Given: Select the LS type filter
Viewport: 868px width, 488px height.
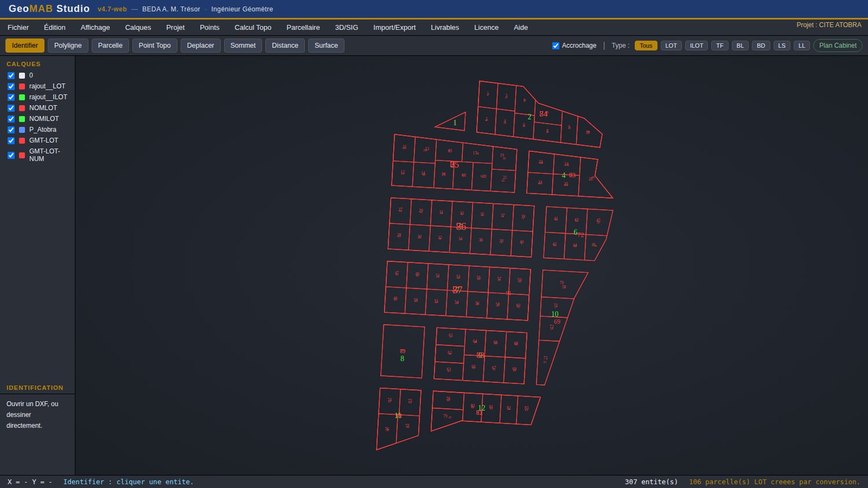Looking at the screenshot, I should 781,46.
